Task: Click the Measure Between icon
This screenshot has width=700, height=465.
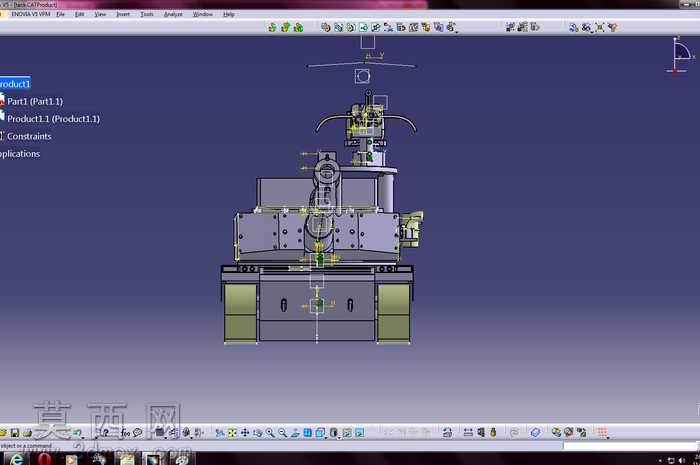Action: coord(468,432)
